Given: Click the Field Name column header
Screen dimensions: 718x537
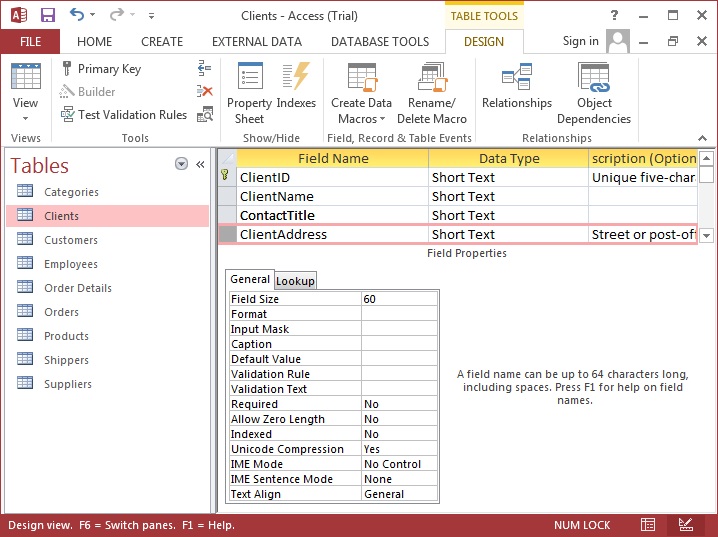Looking at the screenshot, I should click(333, 158).
